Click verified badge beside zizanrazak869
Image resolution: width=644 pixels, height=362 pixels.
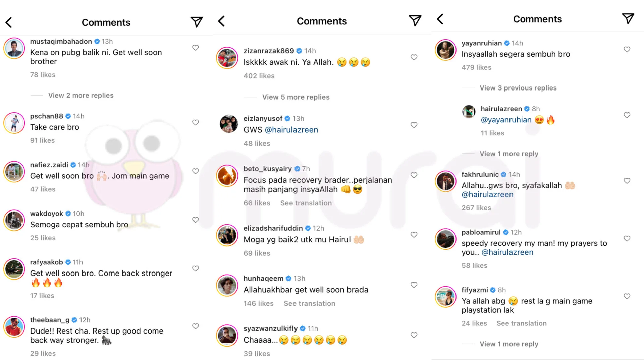[x=299, y=51]
